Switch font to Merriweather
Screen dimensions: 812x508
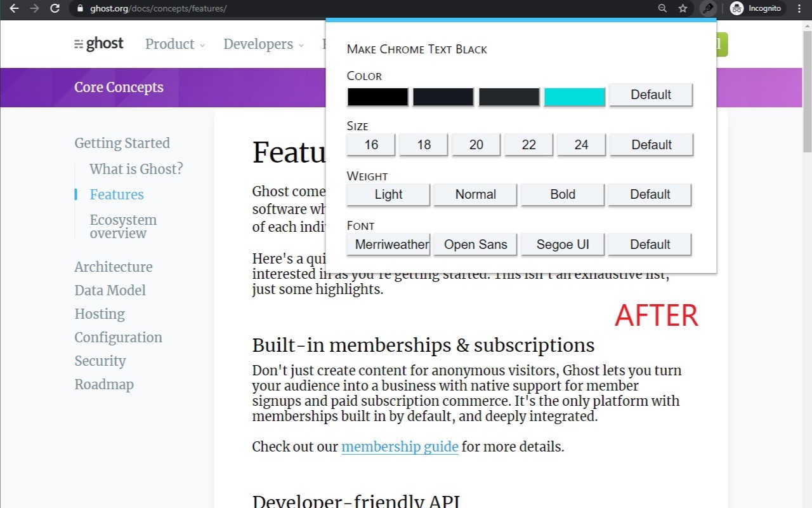point(388,244)
